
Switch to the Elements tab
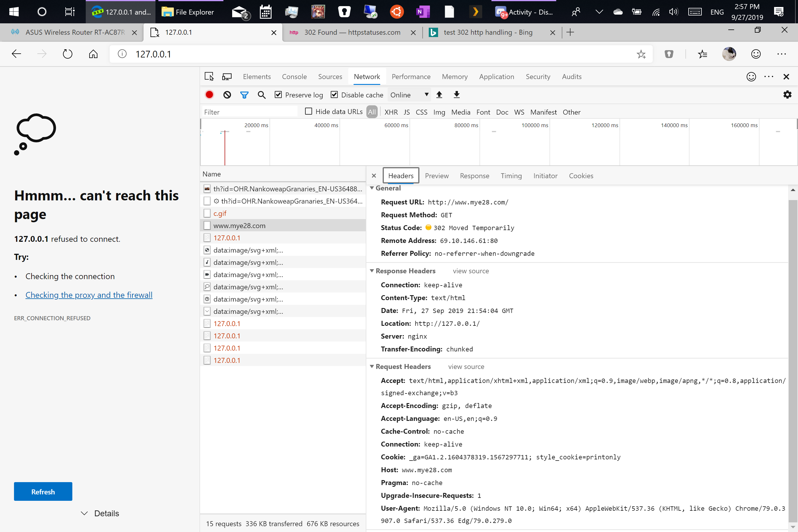[x=256, y=77]
